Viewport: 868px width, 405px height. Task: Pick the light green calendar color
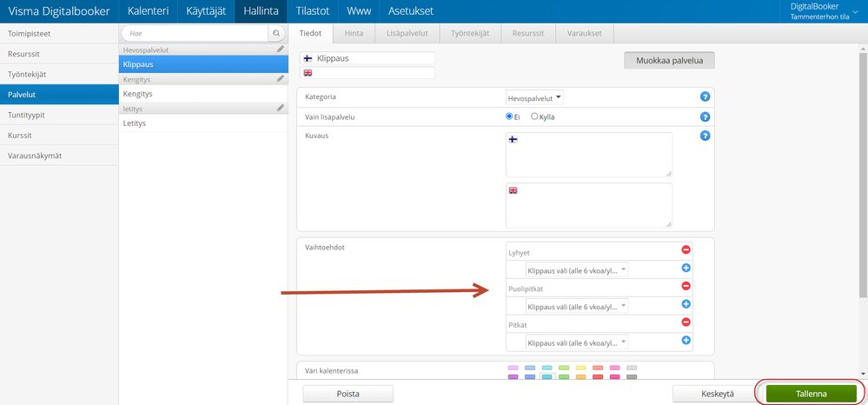pyautogui.click(x=564, y=368)
